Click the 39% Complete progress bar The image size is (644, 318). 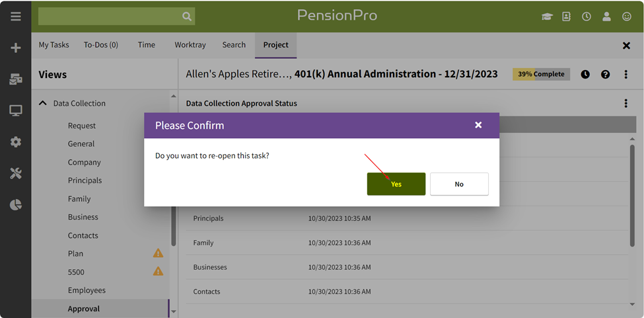[541, 74]
